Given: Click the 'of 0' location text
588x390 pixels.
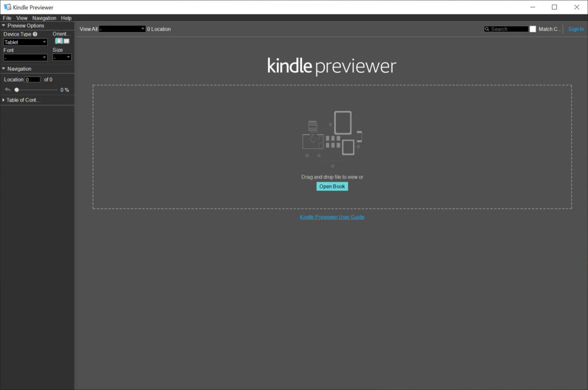Looking at the screenshot, I should pos(48,79).
